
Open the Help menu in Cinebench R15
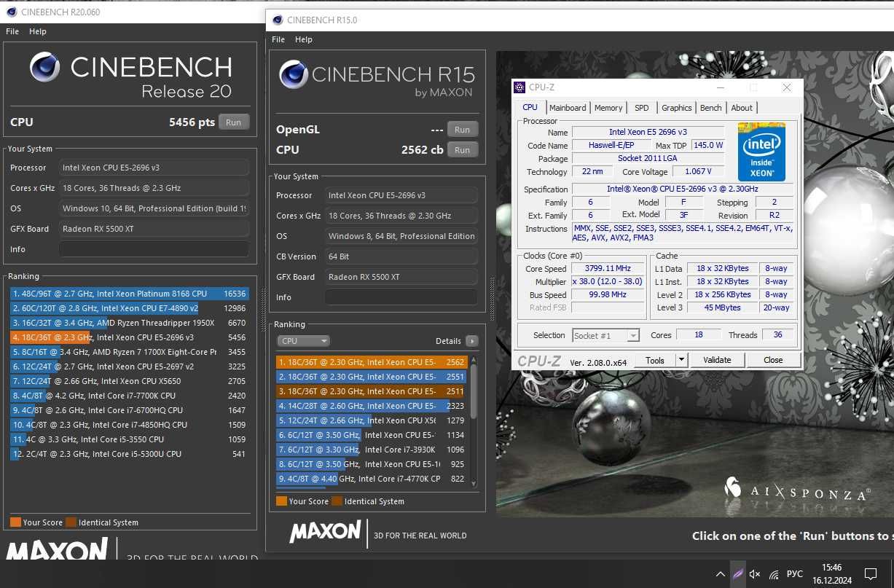[x=304, y=39]
